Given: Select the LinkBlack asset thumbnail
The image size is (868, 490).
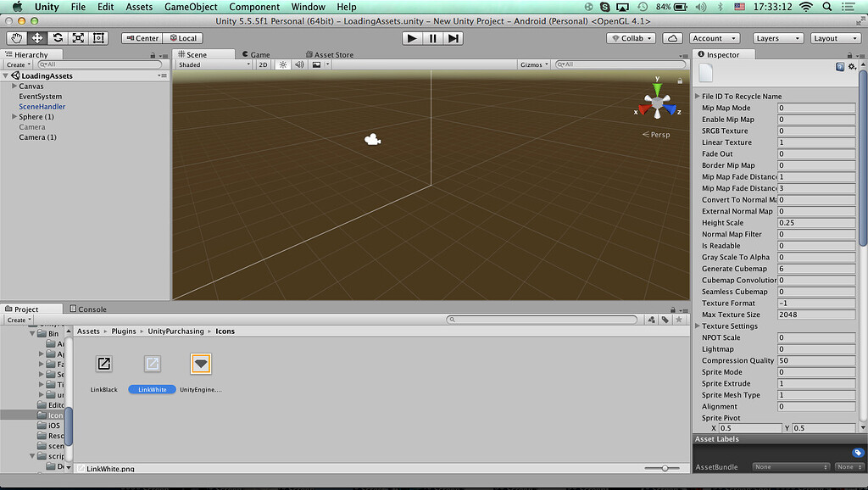Looking at the screenshot, I should (103, 364).
